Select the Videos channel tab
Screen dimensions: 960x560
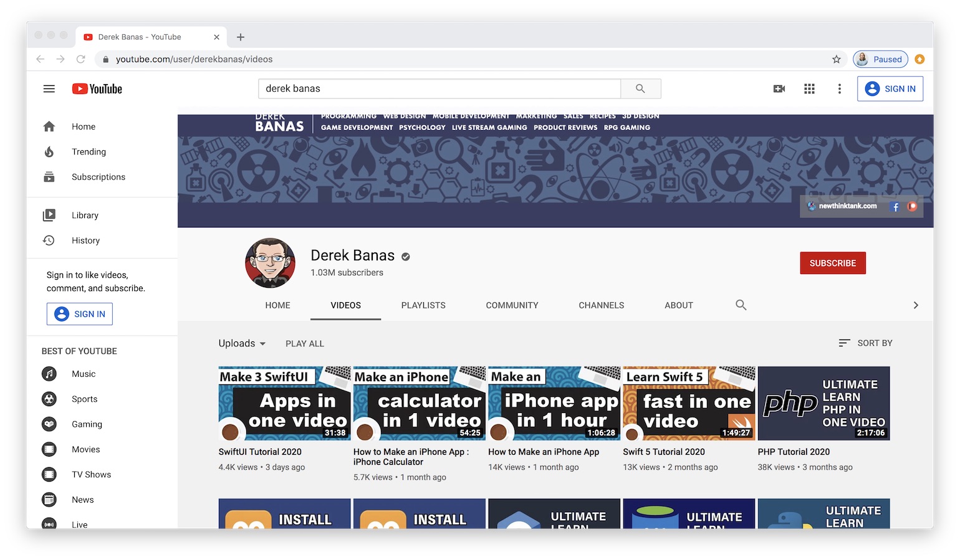click(x=345, y=305)
